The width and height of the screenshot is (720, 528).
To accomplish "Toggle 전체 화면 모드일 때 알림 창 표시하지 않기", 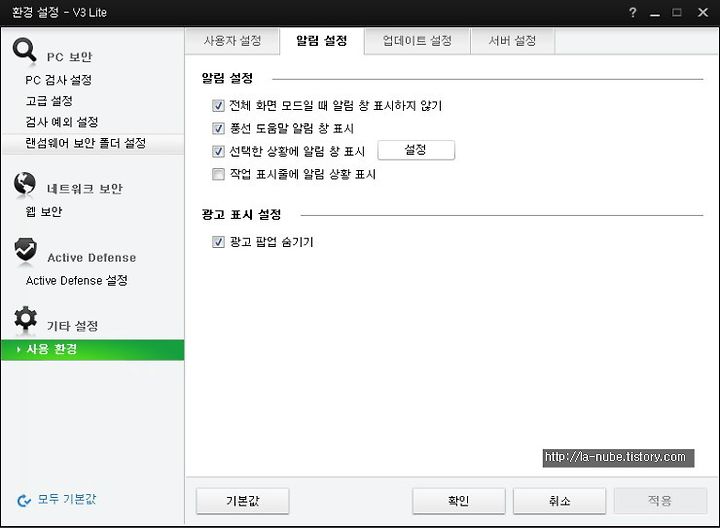I will (x=218, y=106).
